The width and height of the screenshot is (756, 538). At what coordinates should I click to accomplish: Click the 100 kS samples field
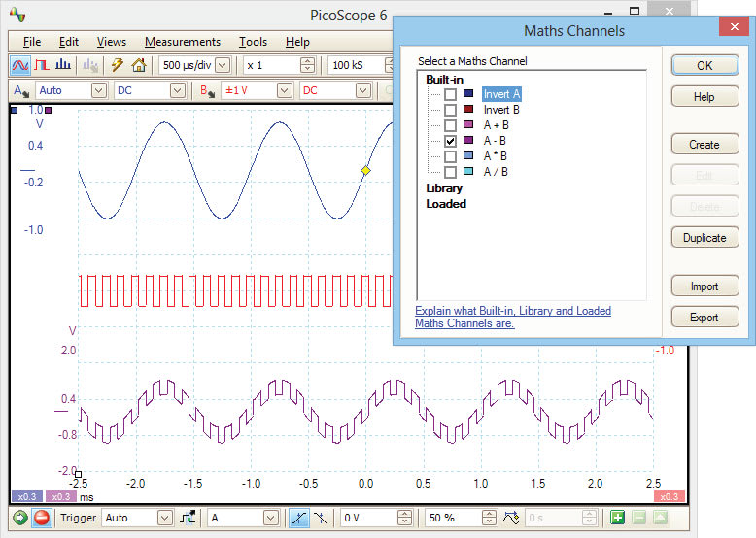(x=356, y=65)
